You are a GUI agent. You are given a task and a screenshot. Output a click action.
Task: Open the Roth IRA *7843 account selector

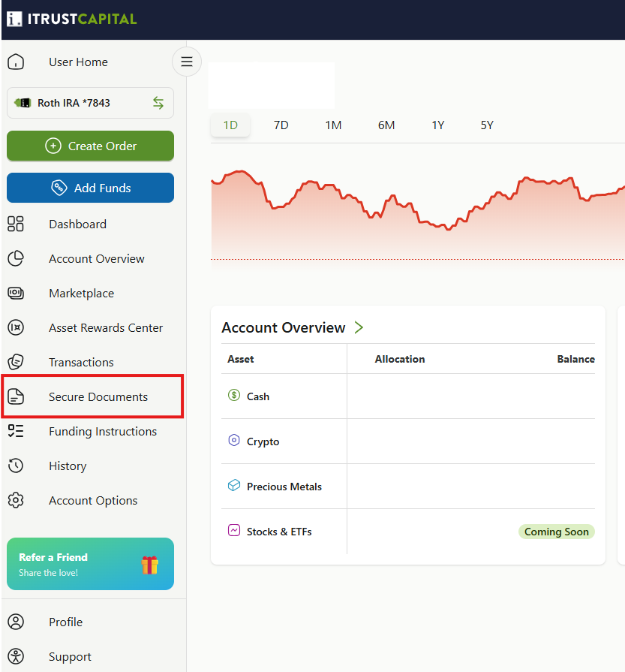point(90,103)
